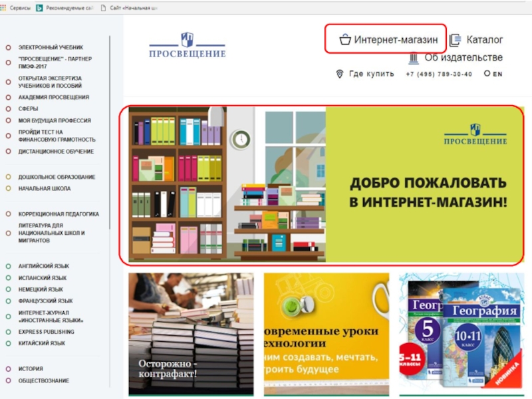
Task: Open the Об издательстве link
Action: point(464,58)
